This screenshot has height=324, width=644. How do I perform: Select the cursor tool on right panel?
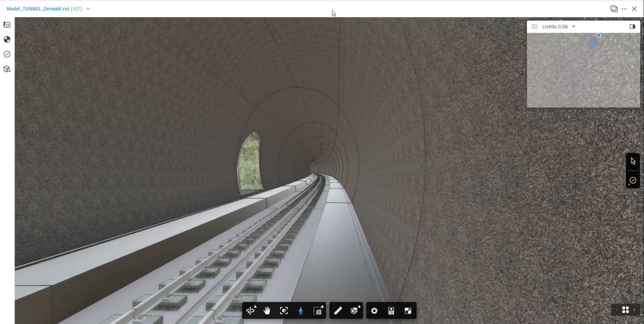(633, 161)
